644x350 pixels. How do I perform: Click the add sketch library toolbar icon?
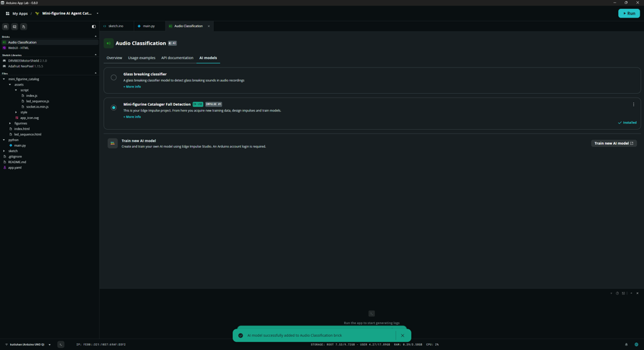(x=14, y=26)
